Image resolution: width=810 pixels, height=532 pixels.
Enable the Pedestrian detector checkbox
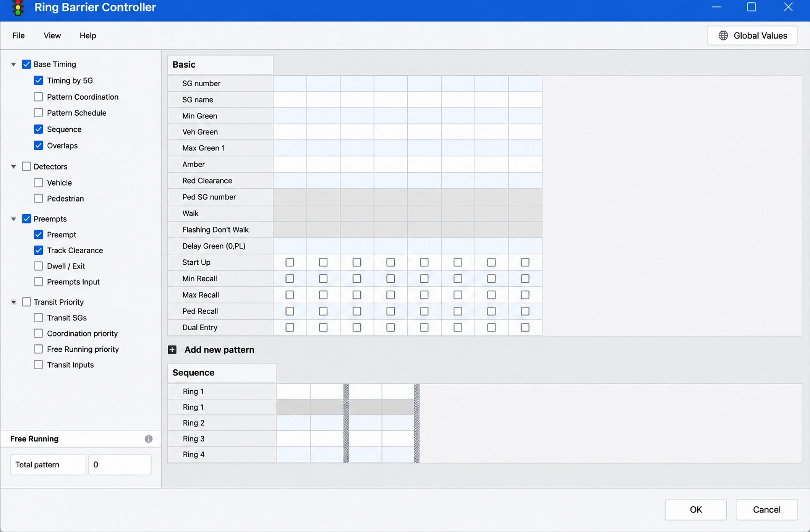pos(38,199)
